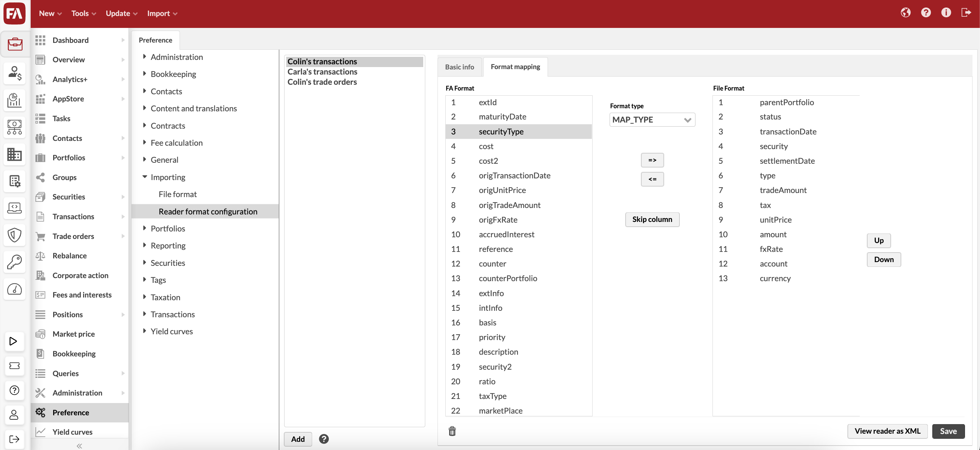Click the ticket icon in left rail
This screenshot has width=980, height=450.
(14, 365)
